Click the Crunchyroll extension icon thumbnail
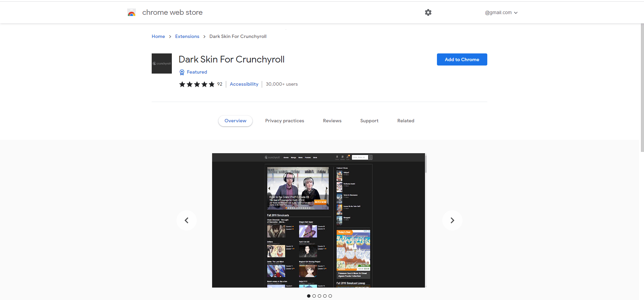This screenshot has height=300, width=644. tap(162, 63)
